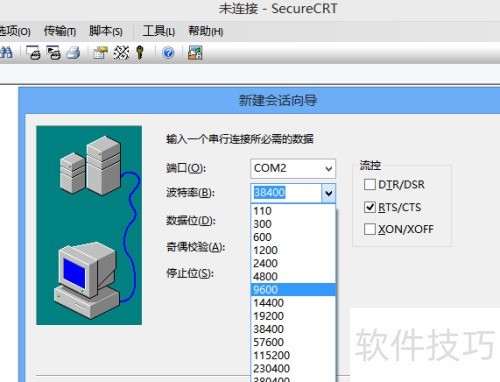This screenshot has width=500, height=382.
Task: Enable the XON/XOFF flow control checkbox
Action: [x=370, y=229]
